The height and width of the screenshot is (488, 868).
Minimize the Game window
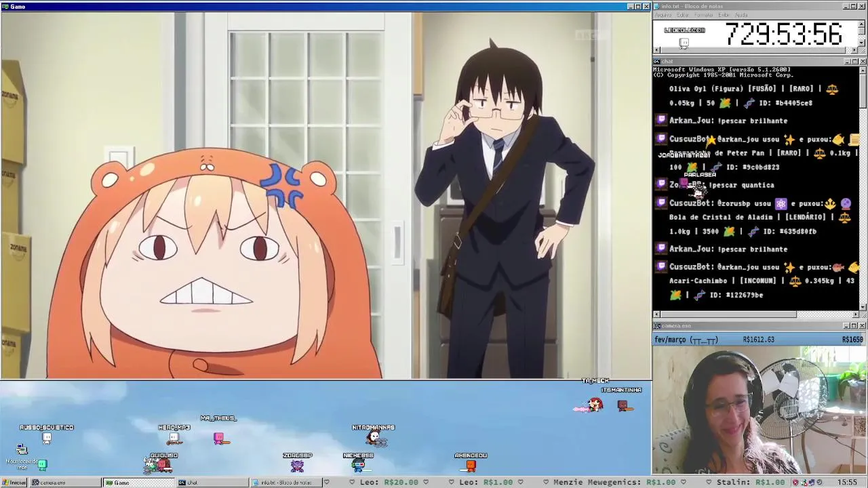coord(630,6)
